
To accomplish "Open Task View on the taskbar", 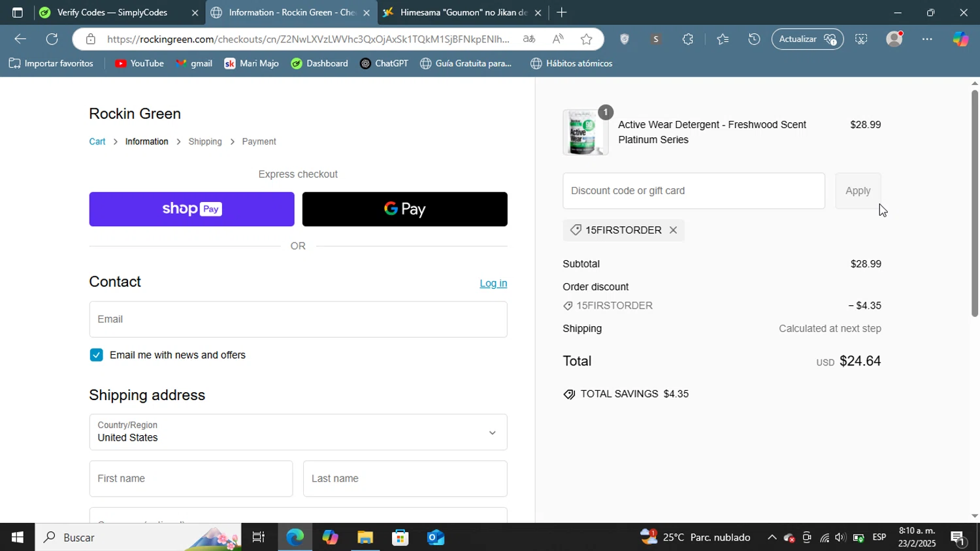I will (259, 537).
